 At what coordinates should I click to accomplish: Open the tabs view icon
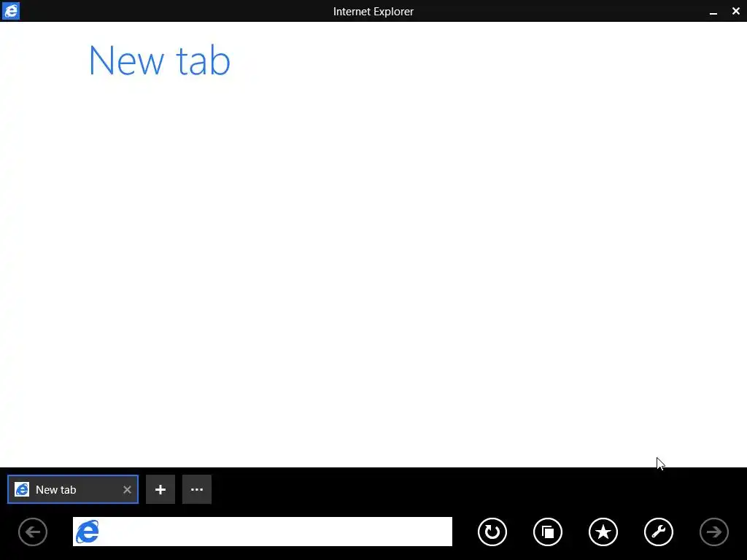point(548,532)
